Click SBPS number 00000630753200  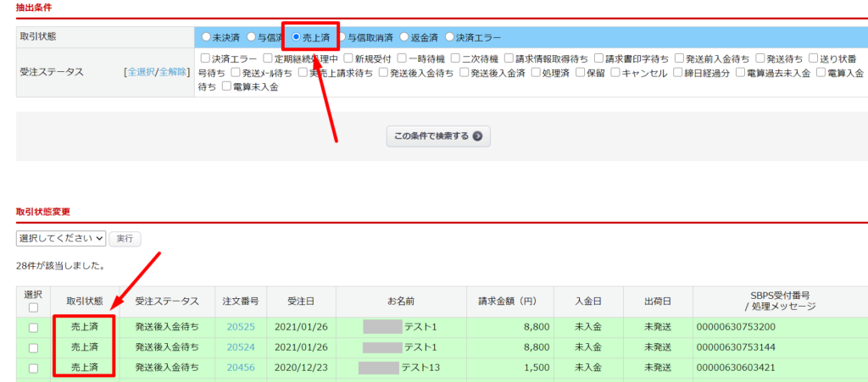click(x=736, y=327)
